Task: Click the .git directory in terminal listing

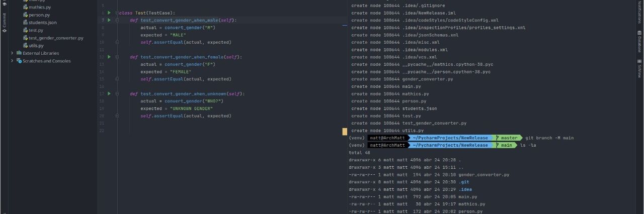Action: [x=464, y=182]
